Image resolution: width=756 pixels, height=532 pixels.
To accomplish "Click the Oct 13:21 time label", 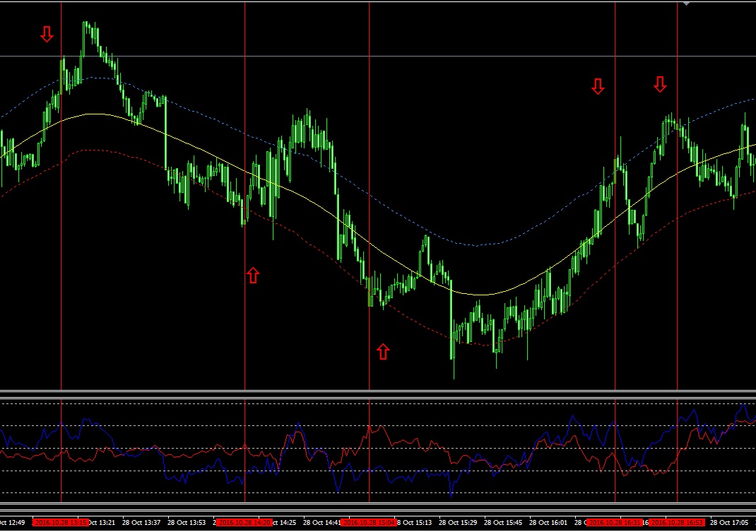I will pyautogui.click(x=102, y=522).
